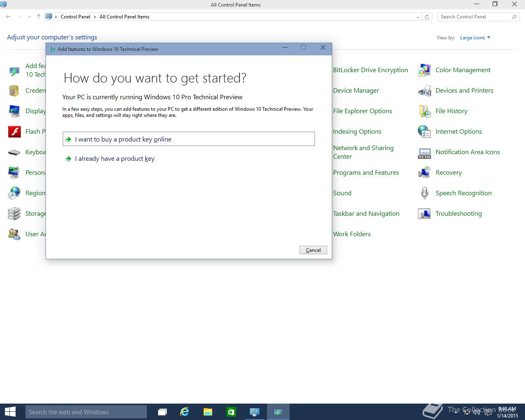
Task: Launch Internet Explorer from the taskbar
Action: tap(185, 412)
